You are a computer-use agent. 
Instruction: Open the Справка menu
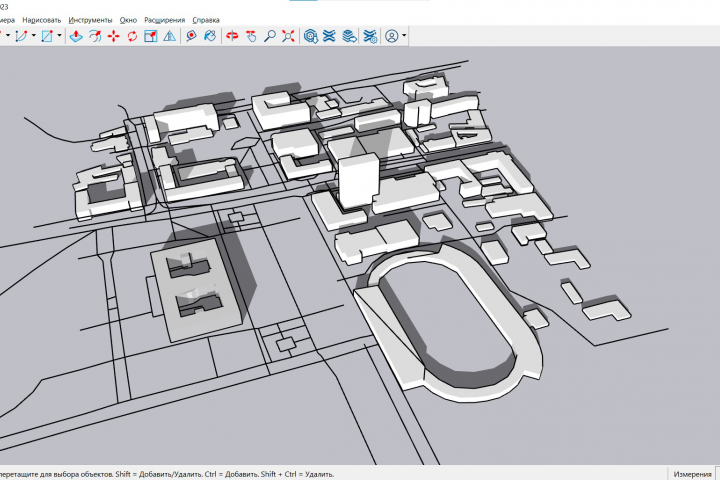click(206, 19)
